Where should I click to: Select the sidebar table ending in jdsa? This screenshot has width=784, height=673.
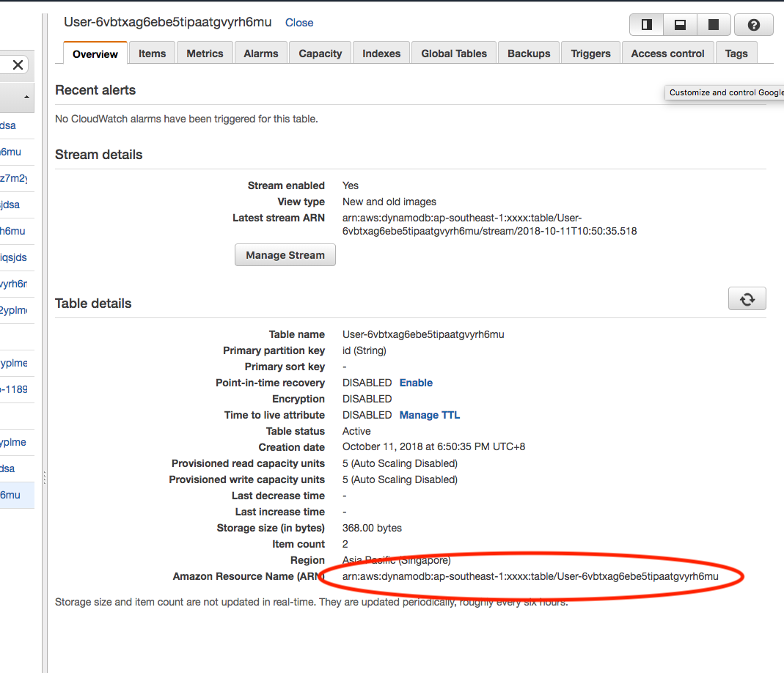pos(10,205)
